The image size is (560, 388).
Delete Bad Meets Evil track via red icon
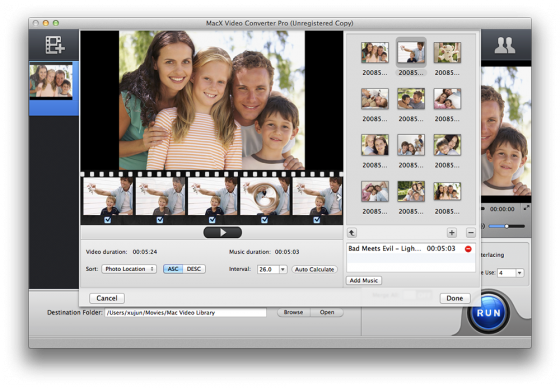[468, 249]
